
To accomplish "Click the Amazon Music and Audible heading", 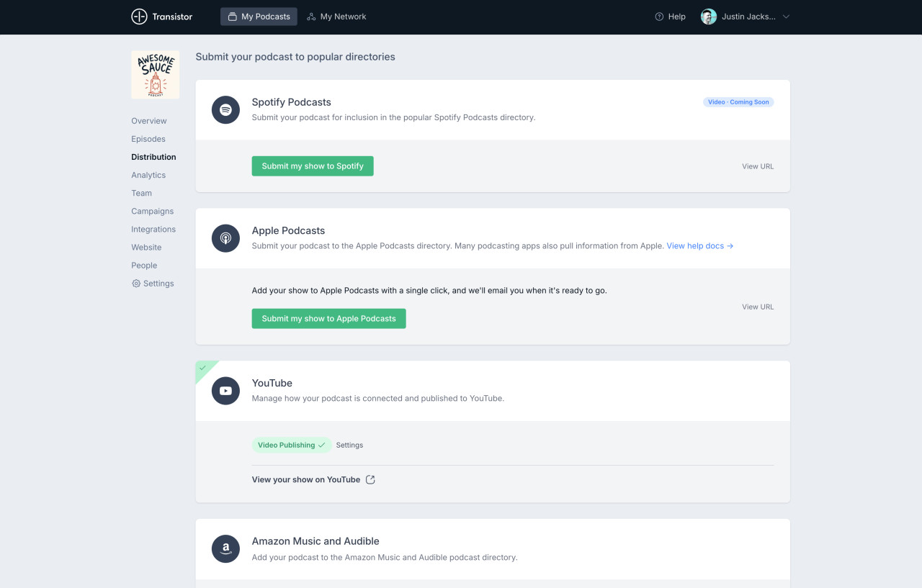I will coord(315,541).
